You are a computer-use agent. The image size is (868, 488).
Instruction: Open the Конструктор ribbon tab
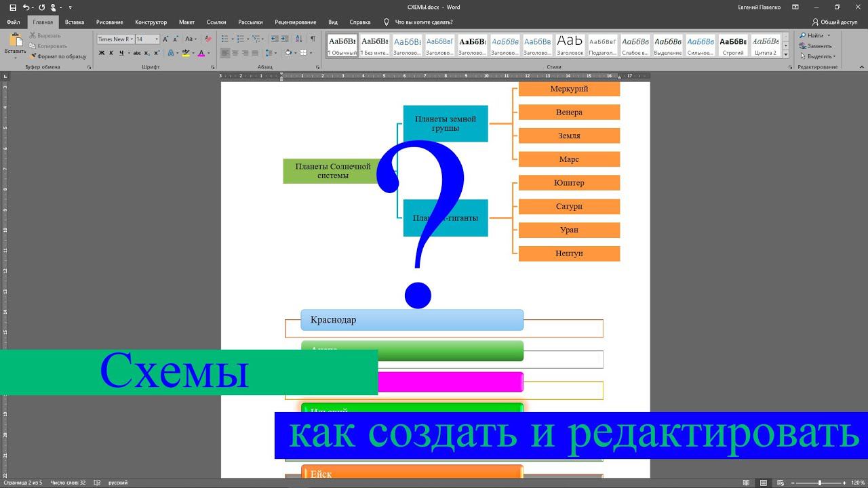[x=151, y=22]
